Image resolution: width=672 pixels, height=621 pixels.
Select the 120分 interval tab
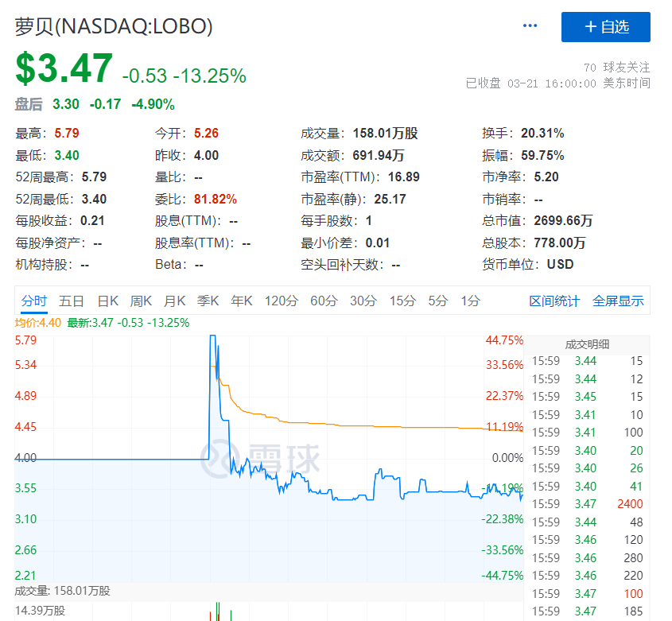pyautogui.click(x=282, y=301)
